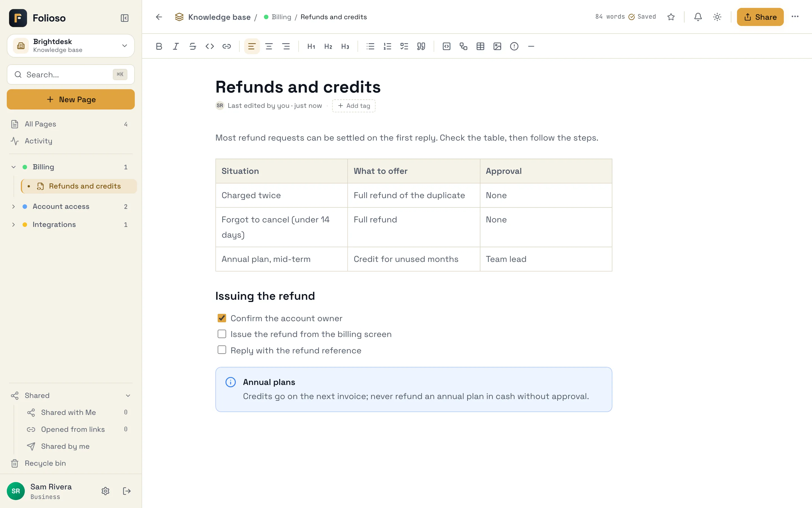This screenshot has height=508, width=812.
Task: Insert a checklist
Action: click(404, 46)
